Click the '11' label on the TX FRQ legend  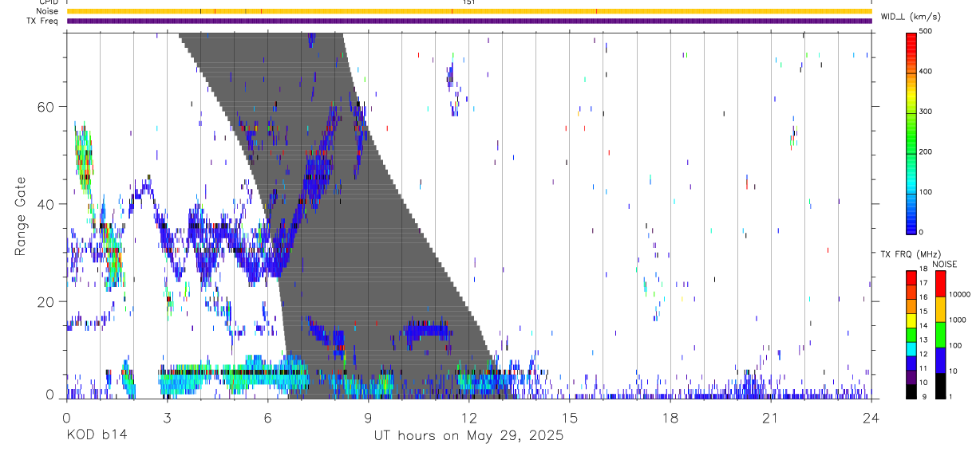924,369
